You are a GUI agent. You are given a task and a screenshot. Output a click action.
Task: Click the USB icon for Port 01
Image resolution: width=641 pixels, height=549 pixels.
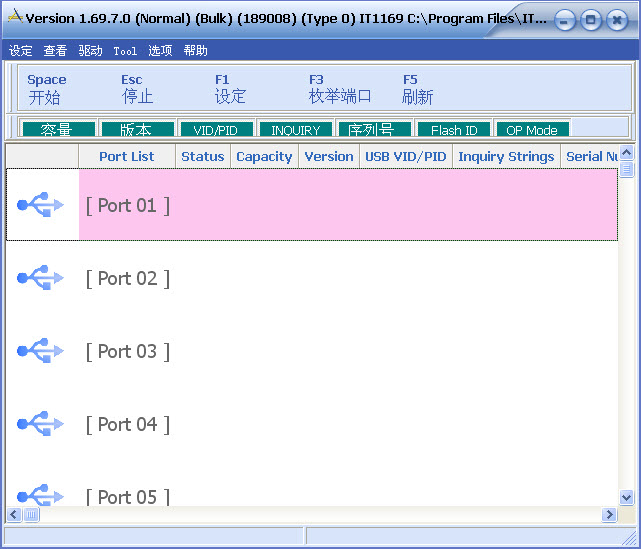[41, 205]
